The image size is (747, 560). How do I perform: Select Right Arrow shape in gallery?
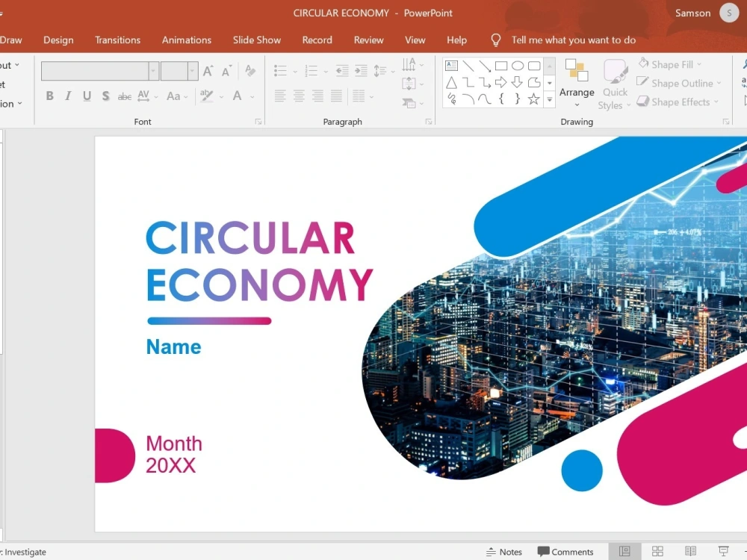pos(500,82)
